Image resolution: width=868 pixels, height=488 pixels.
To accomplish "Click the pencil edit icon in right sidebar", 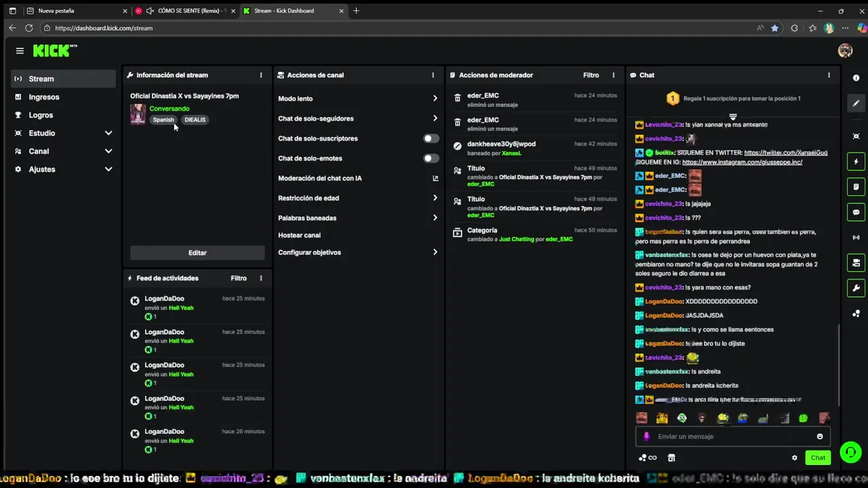I will pos(856,104).
